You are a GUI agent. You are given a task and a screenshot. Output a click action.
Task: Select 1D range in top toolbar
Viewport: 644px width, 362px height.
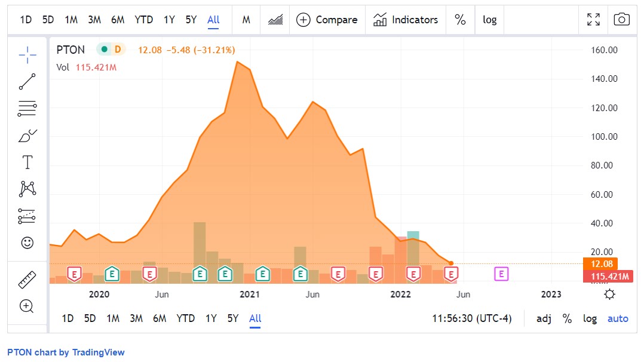(26, 20)
